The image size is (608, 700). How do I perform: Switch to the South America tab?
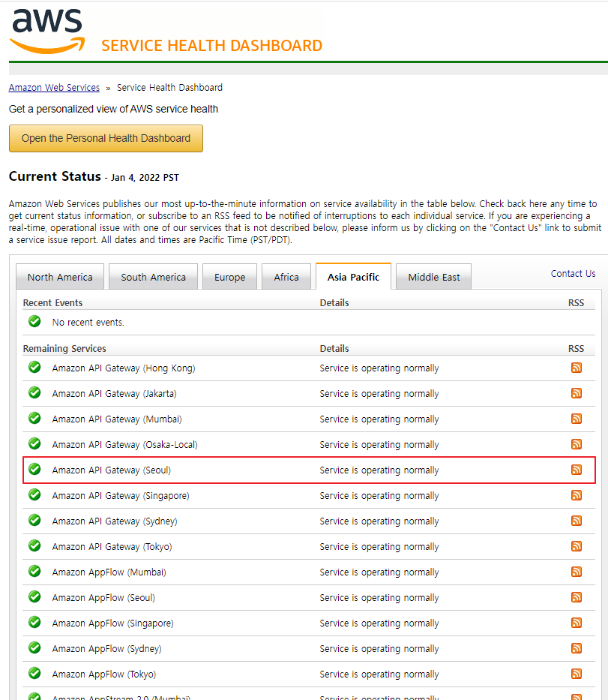[x=153, y=277]
